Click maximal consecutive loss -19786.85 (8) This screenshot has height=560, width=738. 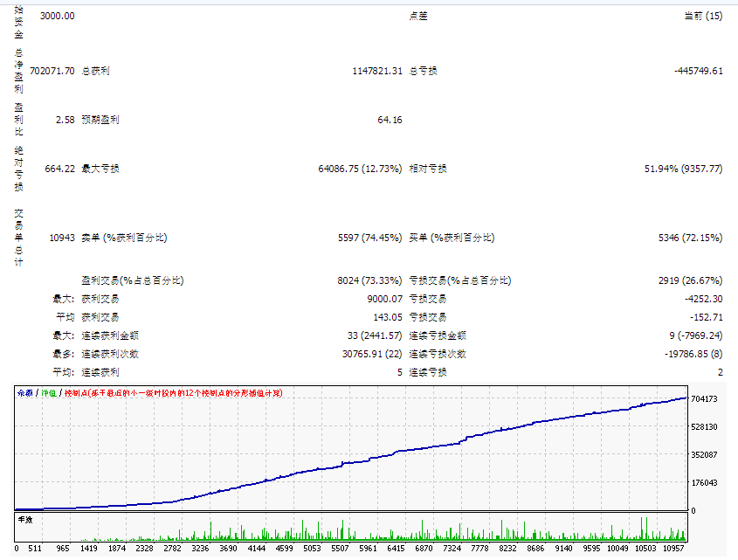pos(693,355)
